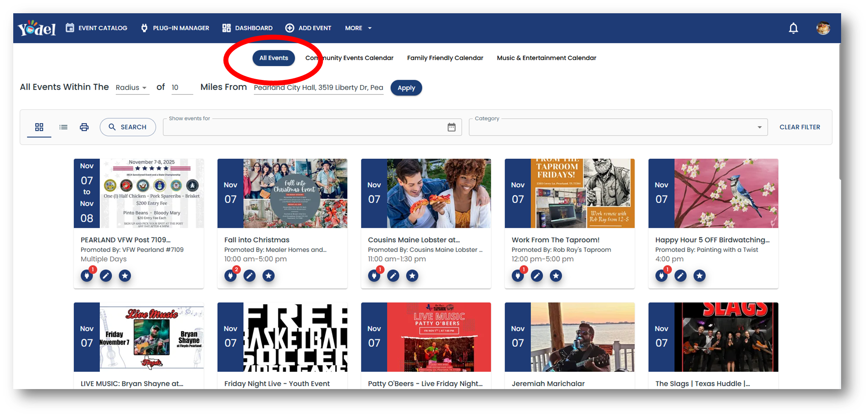This screenshot has height=416, width=868.
Task: Click the user profile avatar
Action: pos(823,28)
